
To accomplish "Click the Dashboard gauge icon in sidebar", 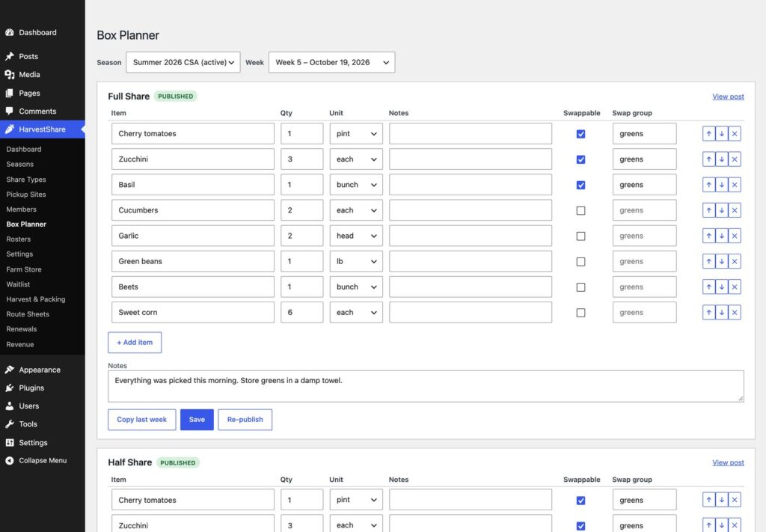I will pyautogui.click(x=10, y=32).
